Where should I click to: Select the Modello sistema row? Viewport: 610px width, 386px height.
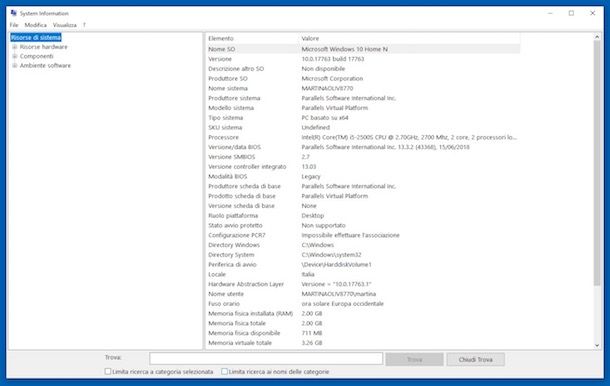click(x=363, y=108)
